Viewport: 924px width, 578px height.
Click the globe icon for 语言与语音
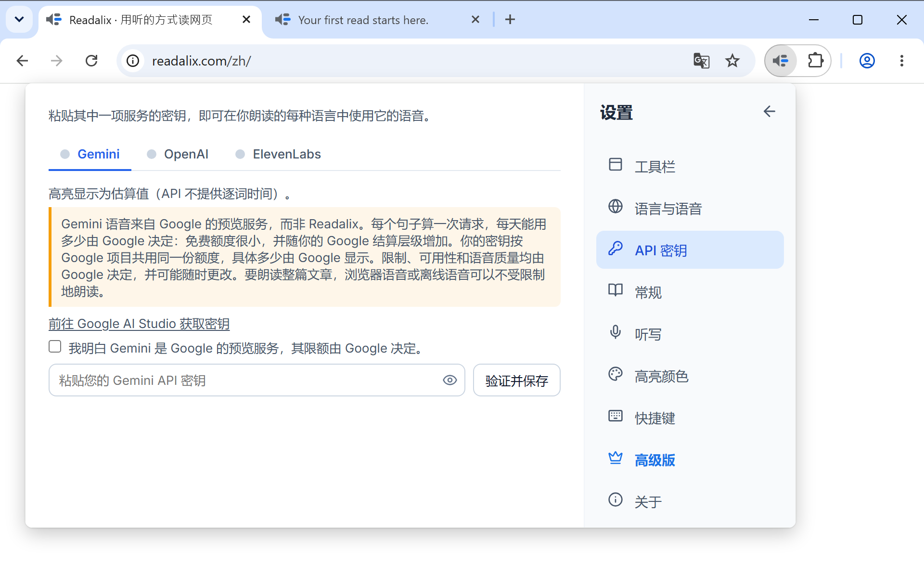tap(616, 207)
